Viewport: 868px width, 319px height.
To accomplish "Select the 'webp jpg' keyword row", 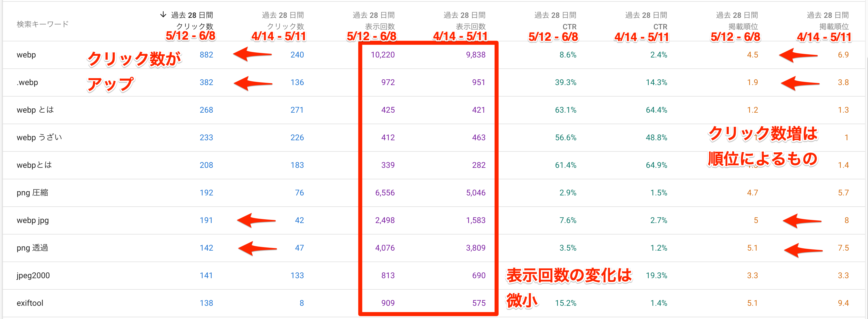I will click(x=434, y=221).
